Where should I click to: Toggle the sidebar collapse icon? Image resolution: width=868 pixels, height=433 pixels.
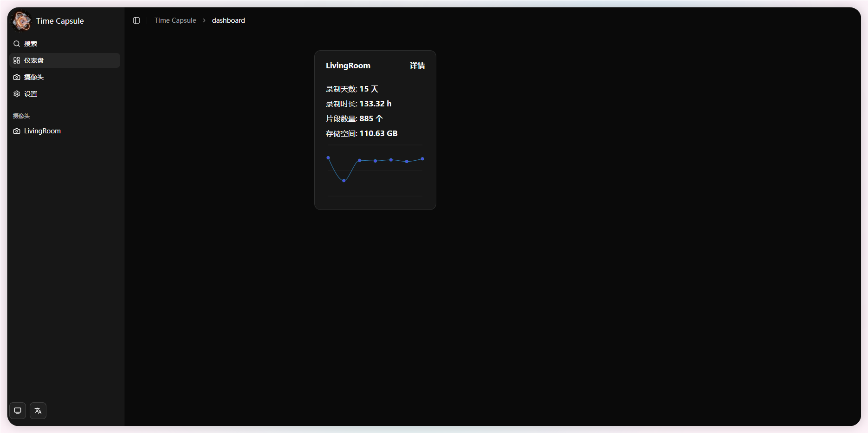point(136,20)
